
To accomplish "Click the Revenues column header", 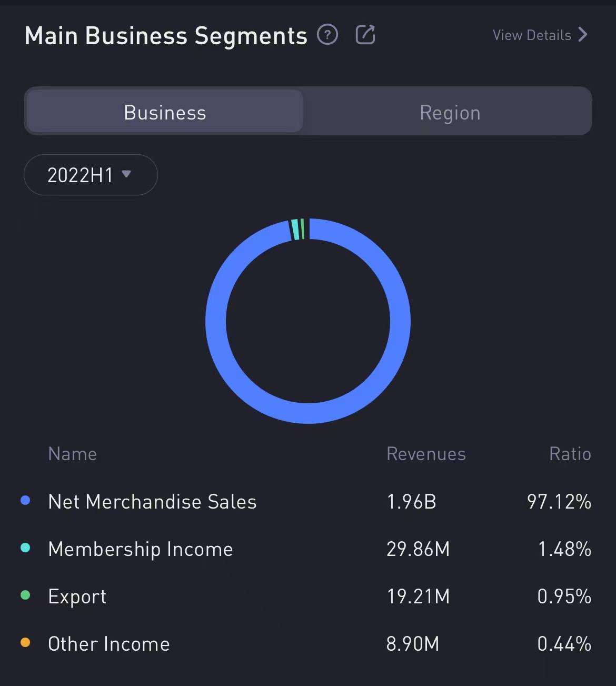I will click(426, 454).
